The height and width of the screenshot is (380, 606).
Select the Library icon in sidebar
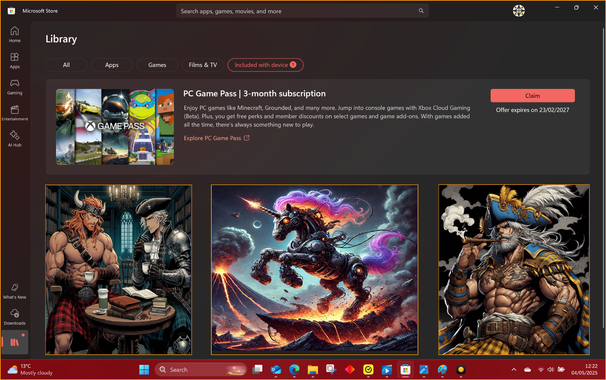point(15,342)
